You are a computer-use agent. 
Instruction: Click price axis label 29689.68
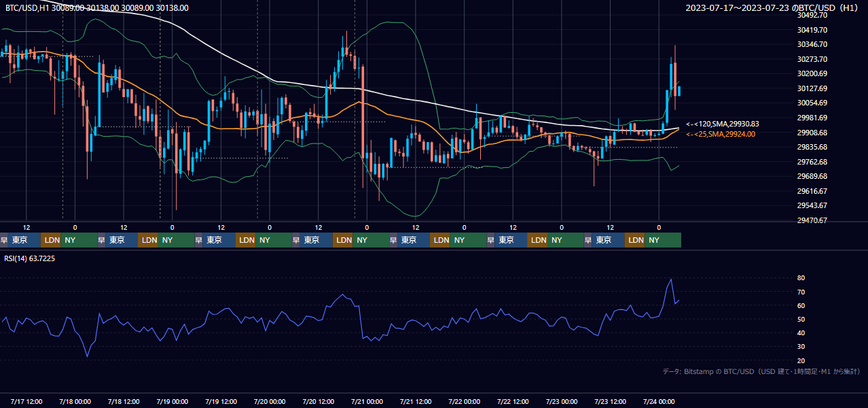coord(812,176)
